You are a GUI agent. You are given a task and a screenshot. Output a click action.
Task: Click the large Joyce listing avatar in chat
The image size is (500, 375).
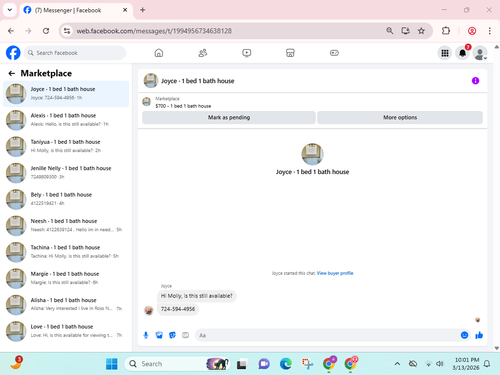(312, 154)
